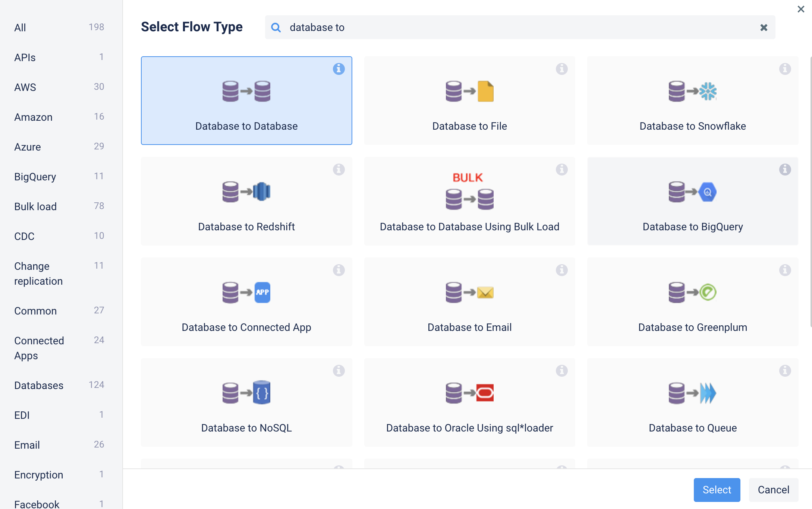The height and width of the screenshot is (509, 812).
Task: Select the Database to Greenplum icon
Action: 692,293
